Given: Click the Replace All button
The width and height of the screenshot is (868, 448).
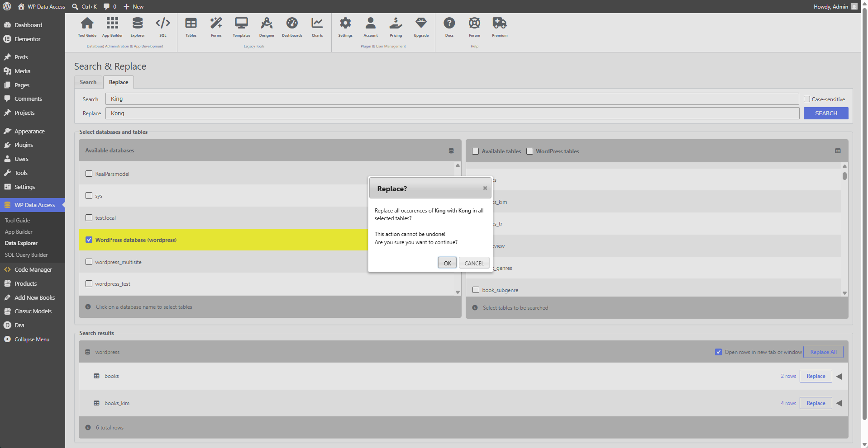Looking at the screenshot, I should tap(823, 352).
